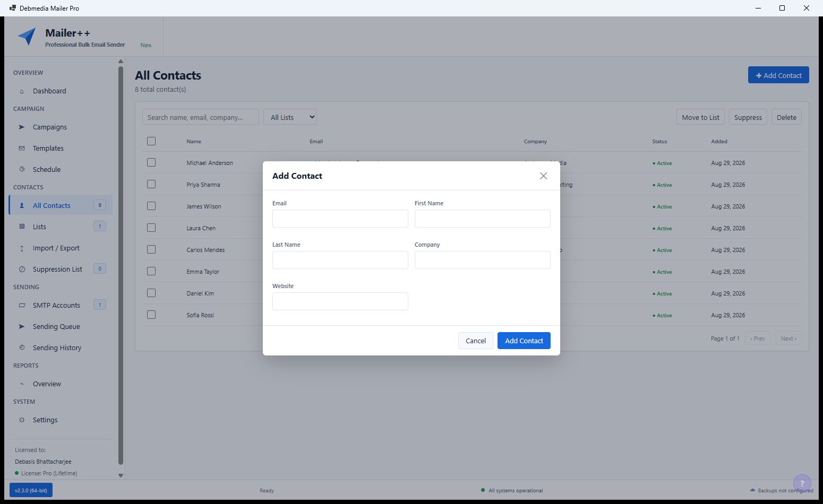Click the All Contacts person icon
The image size is (823, 504).
[x=22, y=206]
